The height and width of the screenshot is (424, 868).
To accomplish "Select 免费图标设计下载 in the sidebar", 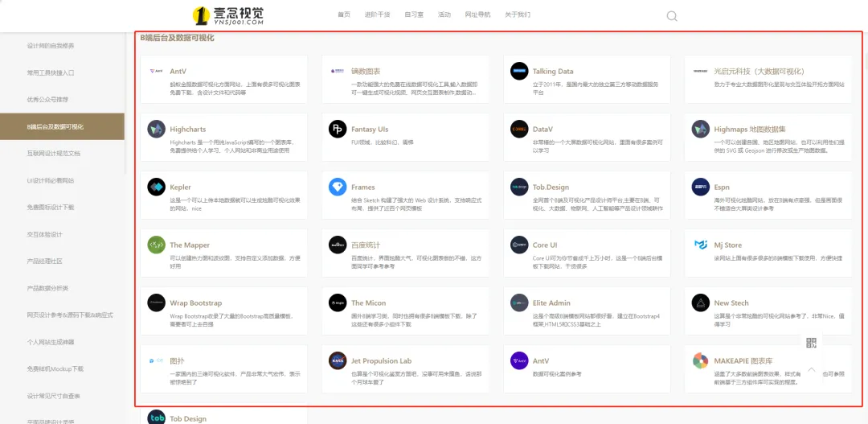I will (x=51, y=208).
